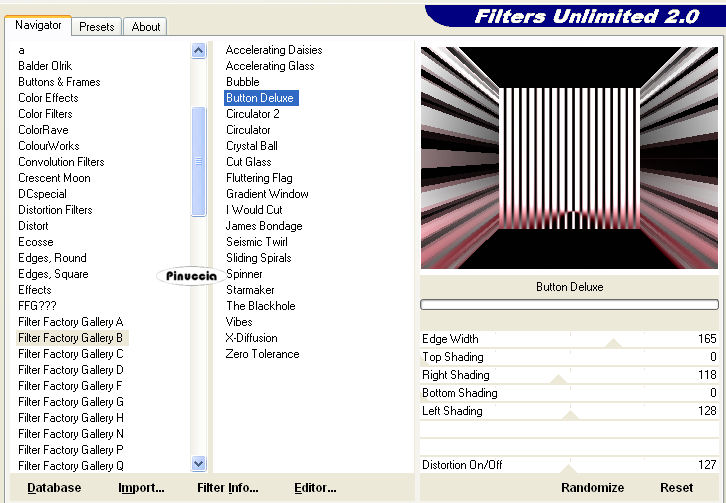Select the Buttons & Frames category
726x503 pixels.
(59, 82)
